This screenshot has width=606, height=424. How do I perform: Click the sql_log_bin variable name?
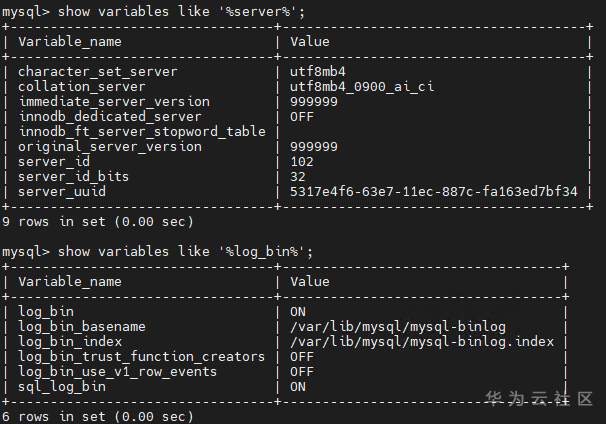(62, 386)
